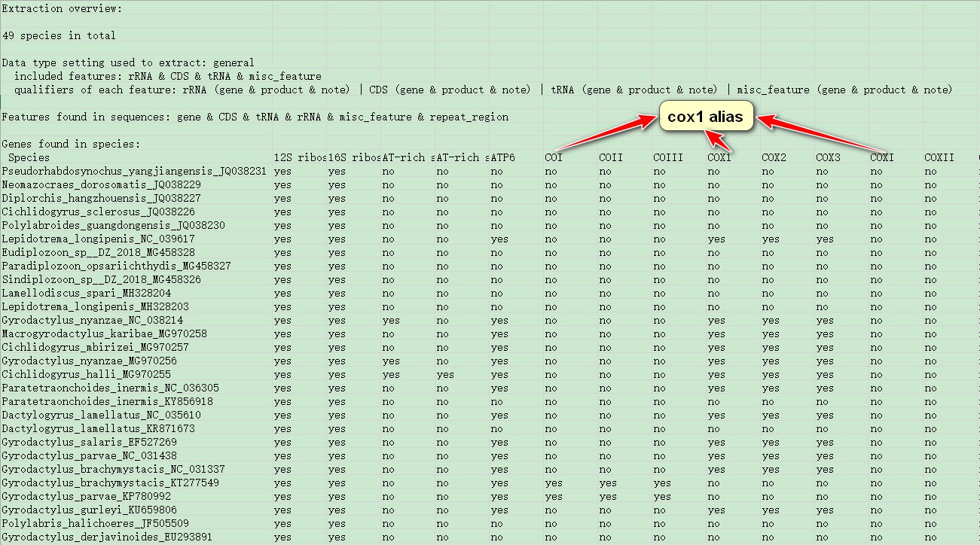Click Gyrodactylus_salaris_EF527269 species name
Screen dimensions: 980x545
(x=89, y=443)
